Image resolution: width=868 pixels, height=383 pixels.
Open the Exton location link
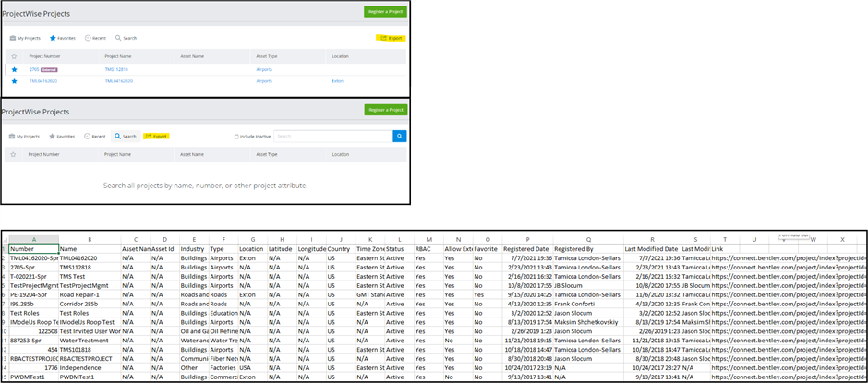(x=338, y=81)
